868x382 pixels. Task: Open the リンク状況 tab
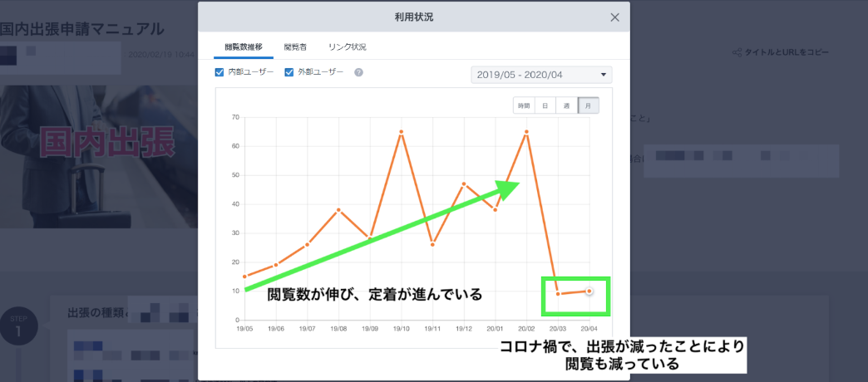(347, 47)
